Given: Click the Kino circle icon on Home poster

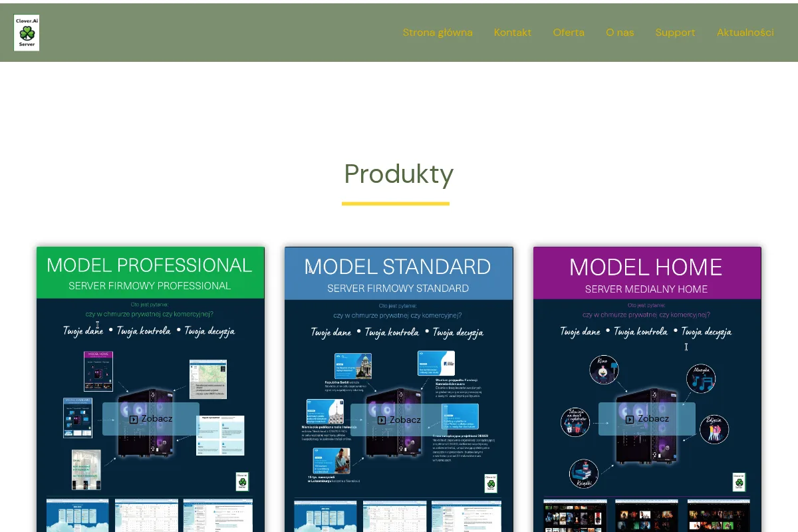Looking at the screenshot, I should click(x=604, y=370).
